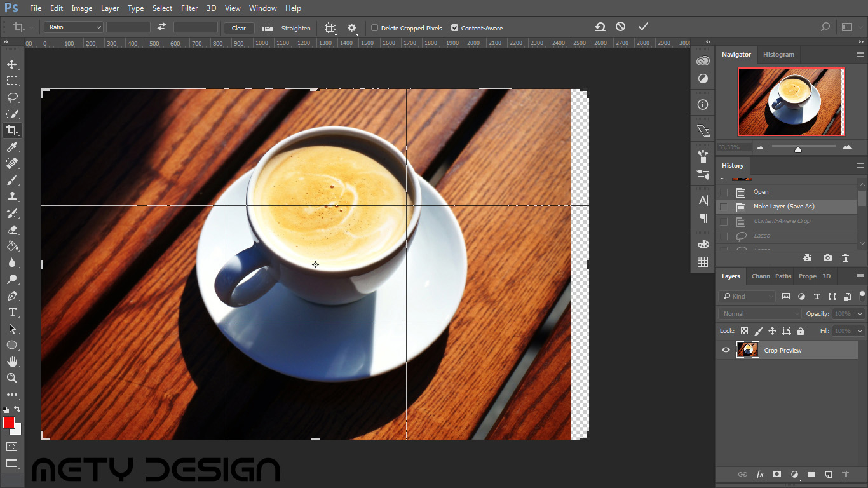Screen dimensions: 868x488
Task: Toggle lock layer position
Action: [772, 331]
